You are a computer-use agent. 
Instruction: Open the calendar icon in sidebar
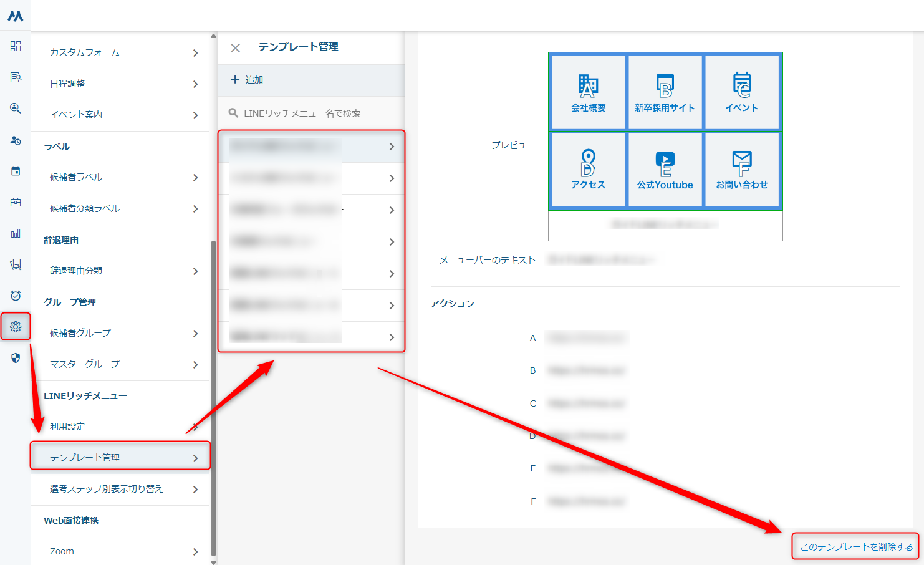coord(16,171)
